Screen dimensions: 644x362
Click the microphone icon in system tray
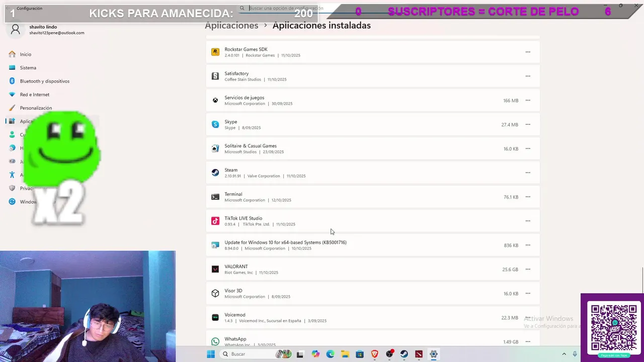[575, 354]
